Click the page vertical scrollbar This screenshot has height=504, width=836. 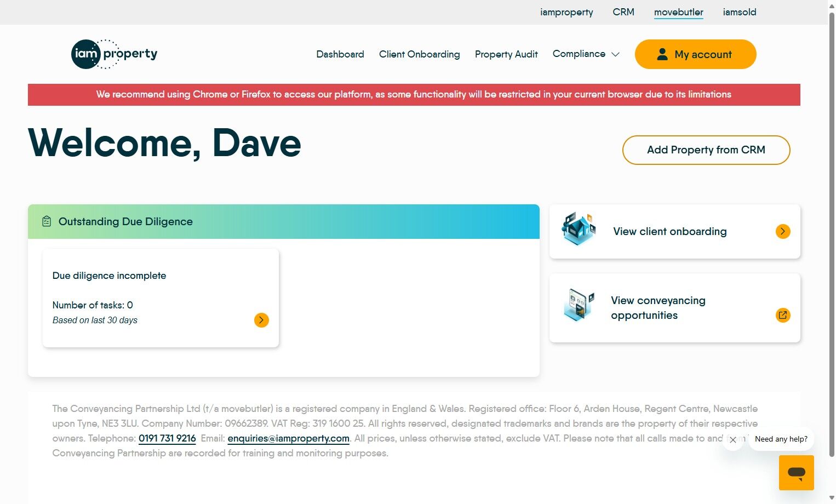click(832, 236)
